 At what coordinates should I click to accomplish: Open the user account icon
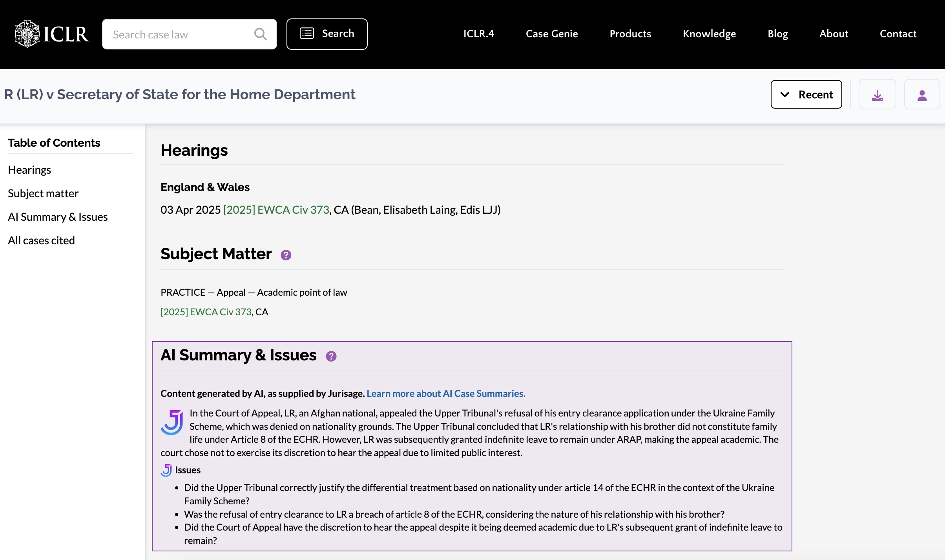tap(922, 94)
